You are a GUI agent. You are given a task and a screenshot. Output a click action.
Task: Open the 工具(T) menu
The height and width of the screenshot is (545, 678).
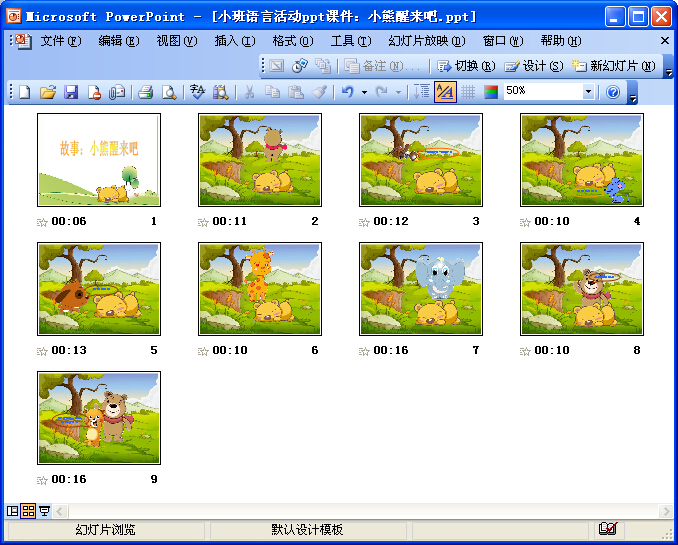tap(351, 41)
